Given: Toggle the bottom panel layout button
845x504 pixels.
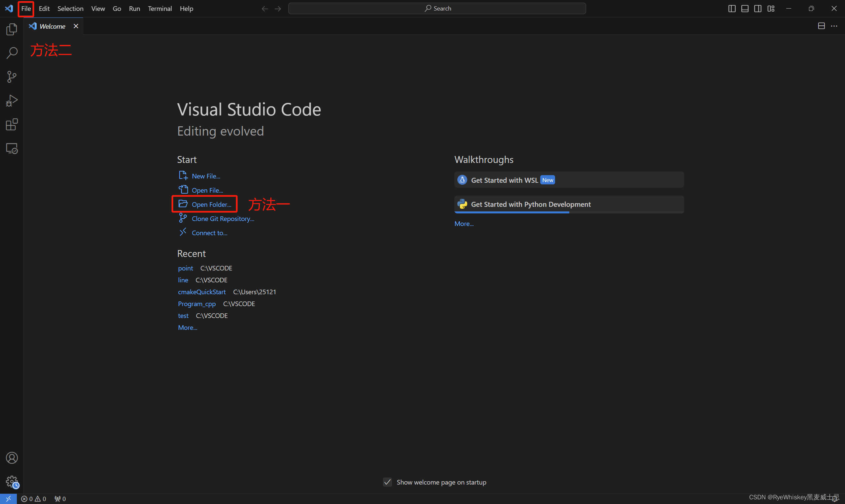Looking at the screenshot, I should pos(745,9).
